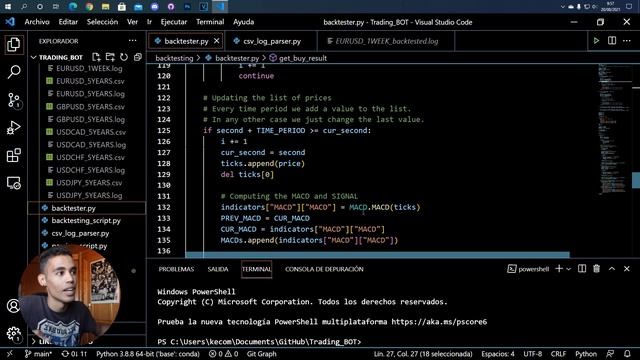Screen dimensions: 640x360
Task: Switch to the csv_log_parser.py tab
Action: [x=271, y=41]
